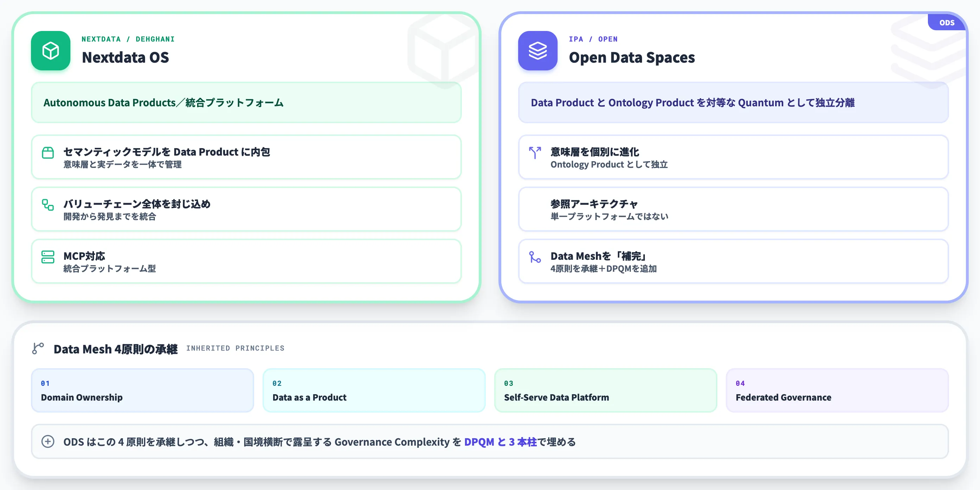The height and width of the screenshot is (490, 980).
Task: Select the 03 Self-Serve Data Platform card
Action: tap(606, 390)
